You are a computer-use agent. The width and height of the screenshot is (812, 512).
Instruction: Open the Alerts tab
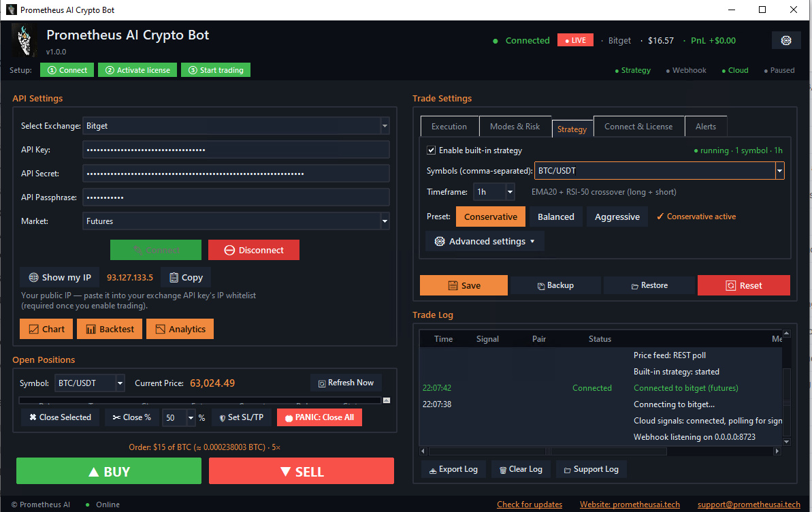click(x=706, y=127)
